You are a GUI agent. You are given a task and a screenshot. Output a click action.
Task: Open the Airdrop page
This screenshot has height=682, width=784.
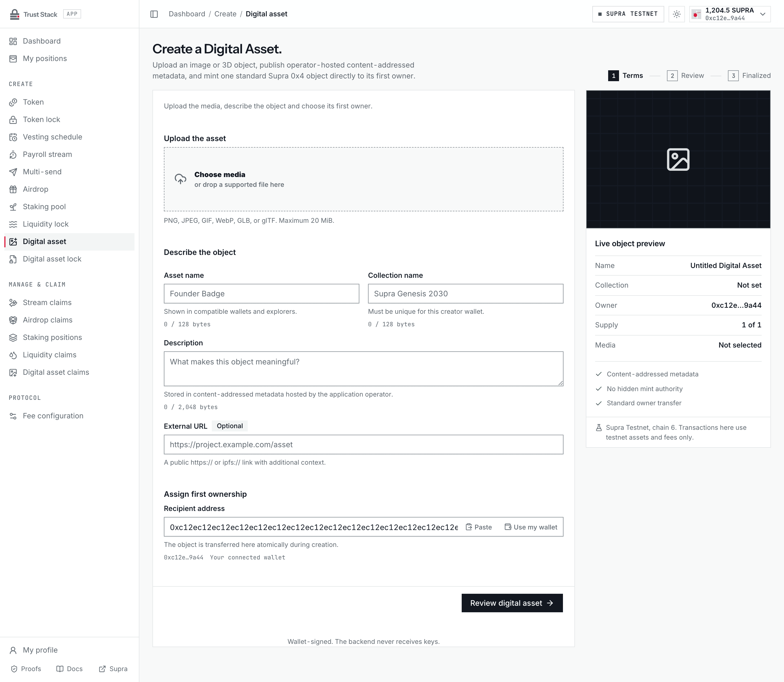[x=69, y=189]
